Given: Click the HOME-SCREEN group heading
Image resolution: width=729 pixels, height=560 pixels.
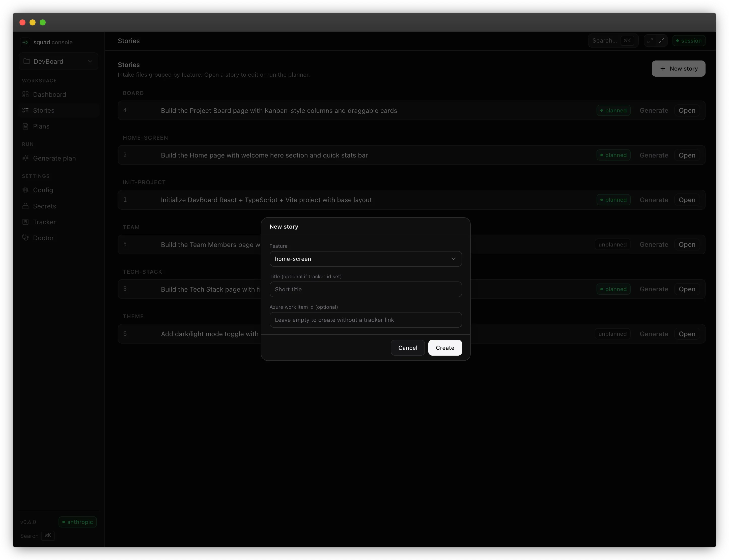Looking at the screenshot, I should click(146, 138).
